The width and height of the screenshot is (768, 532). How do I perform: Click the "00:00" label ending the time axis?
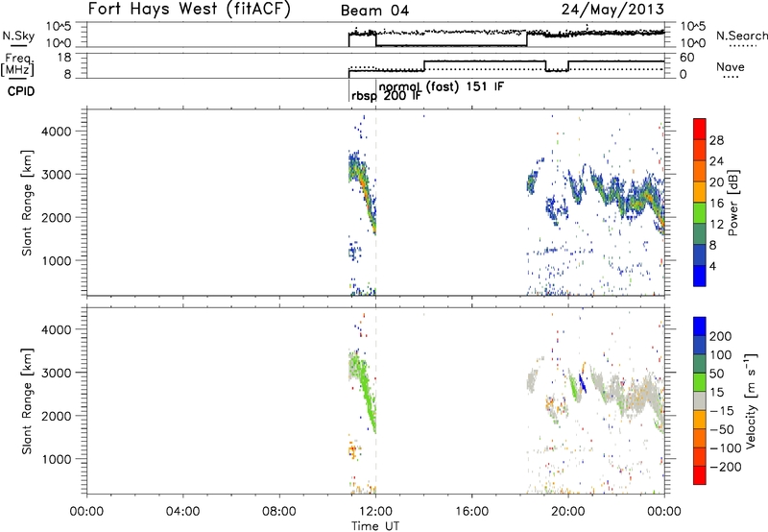(x=664, y=512)
